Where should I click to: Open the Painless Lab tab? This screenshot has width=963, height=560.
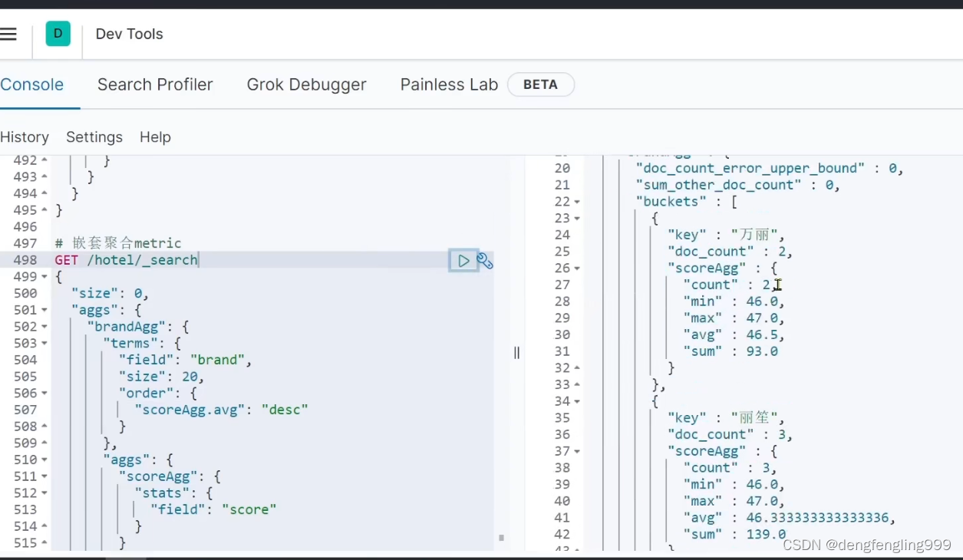pos(449,85)
